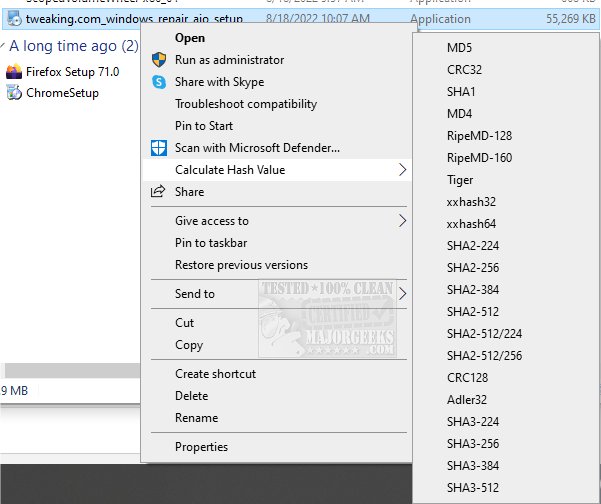The image size is (601, 504).
Task: Click the Run as administrator shield icon
Action: (x=159, y=60)
